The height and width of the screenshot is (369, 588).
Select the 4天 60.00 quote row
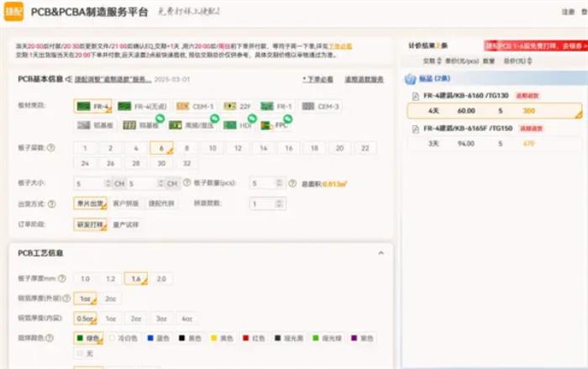click(494, 111)
